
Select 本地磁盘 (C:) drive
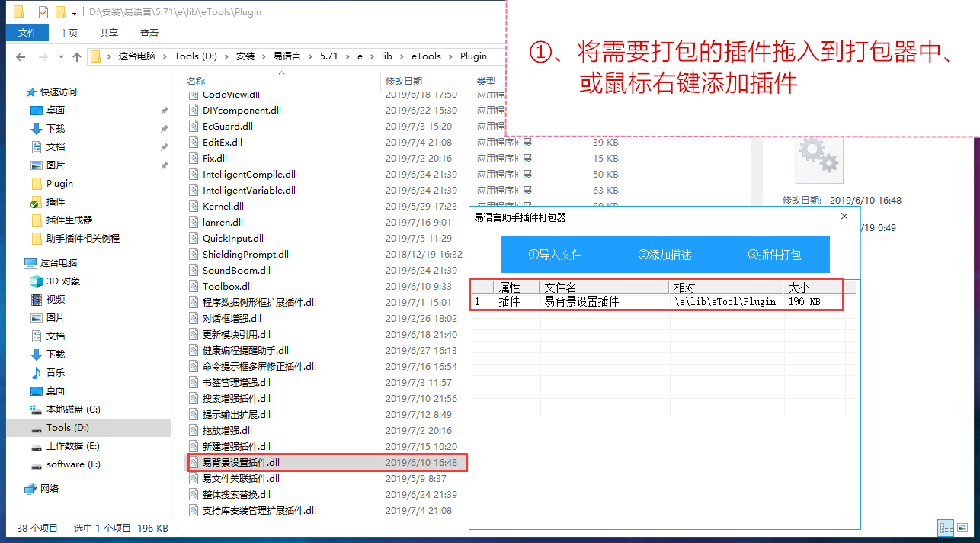pyautogui.click(x=72, y=409)
